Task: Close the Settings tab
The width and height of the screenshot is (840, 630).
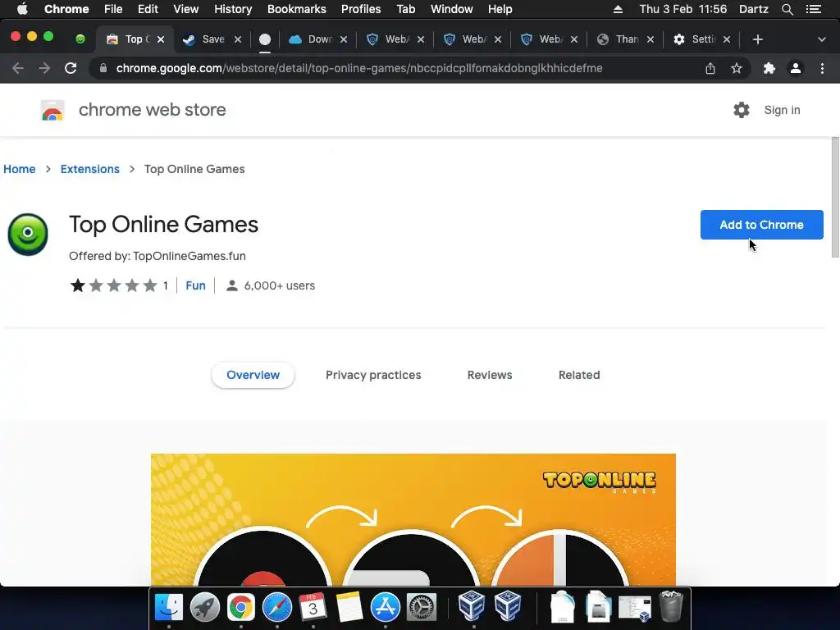Action: pos(727,39)
